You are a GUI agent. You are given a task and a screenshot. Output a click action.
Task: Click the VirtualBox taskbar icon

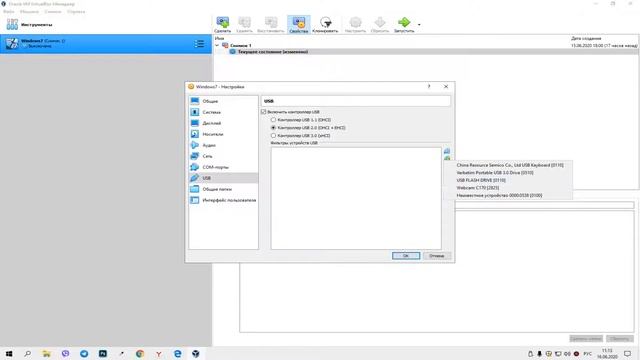pyautogui.click(x=196, y=353)
